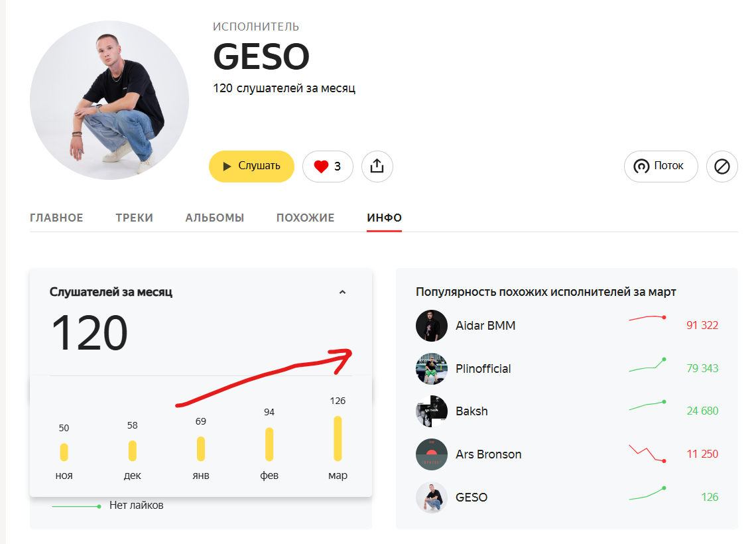Toggle the red heart like button
This screenshot has width=756, height=544.
(328, 167)
